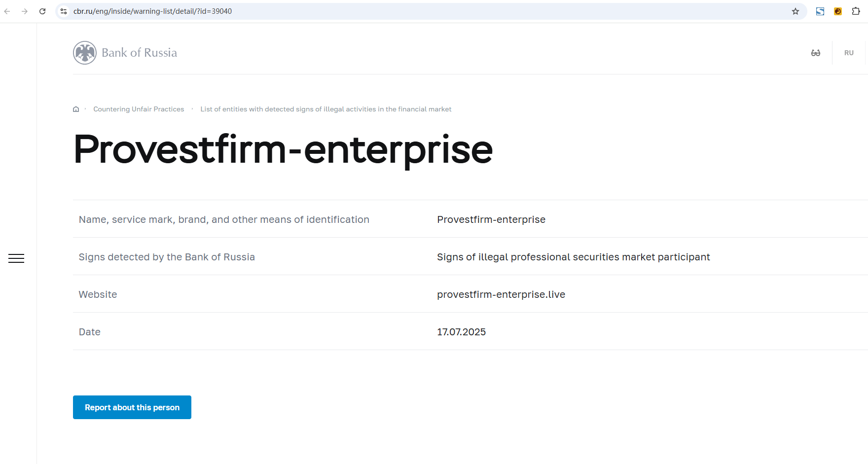Click the Bank of Russia eagle logo

(x=85, y=53)
